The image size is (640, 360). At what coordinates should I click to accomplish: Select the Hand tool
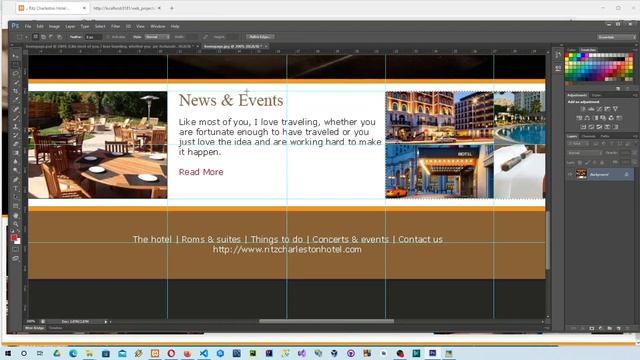click(x=16, y=215)
